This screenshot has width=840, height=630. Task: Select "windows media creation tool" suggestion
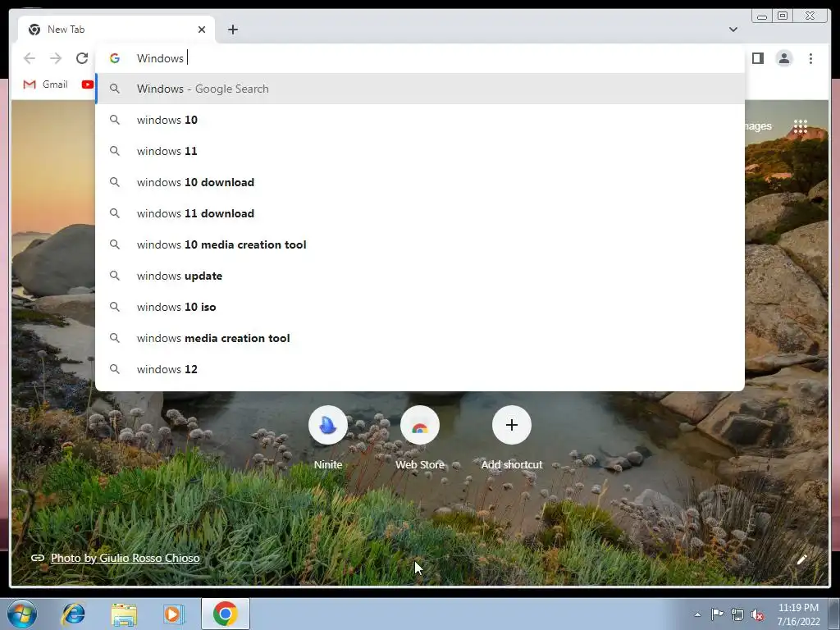tap(420, 338)
